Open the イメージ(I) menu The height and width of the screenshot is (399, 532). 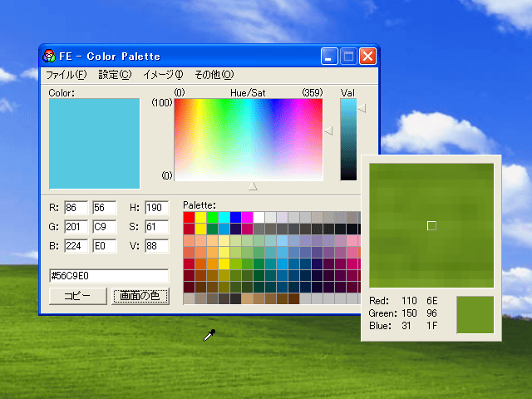(x=163, y=75)
